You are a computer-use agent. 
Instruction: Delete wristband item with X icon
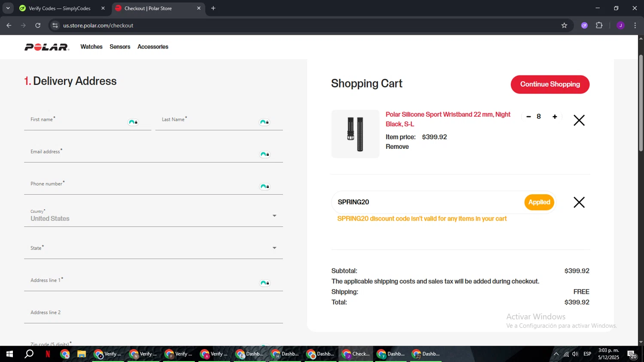click(x=579, y=121)
